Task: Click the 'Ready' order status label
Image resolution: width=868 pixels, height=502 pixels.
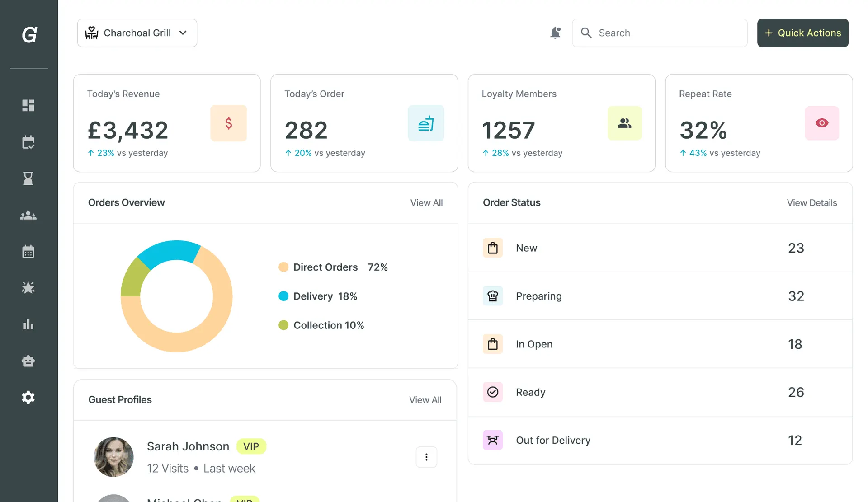Action: pyautogui.click(x=531, y=392)
